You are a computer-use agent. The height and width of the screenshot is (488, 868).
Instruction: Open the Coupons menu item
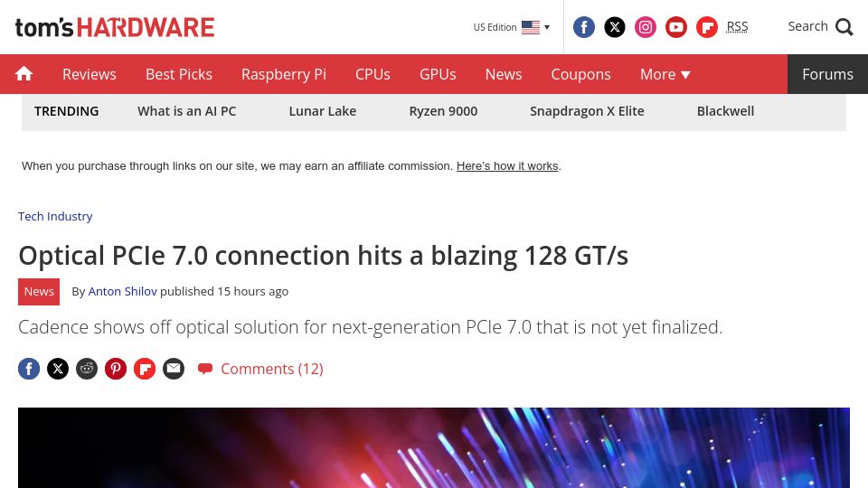click(x=580, y=74)
